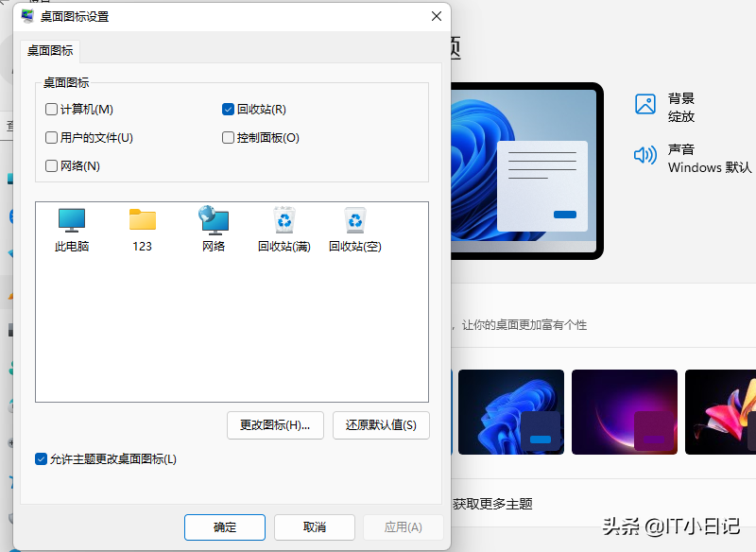
Task: Select the 回收站(满) full recycle bin icon
Action: 283,221
